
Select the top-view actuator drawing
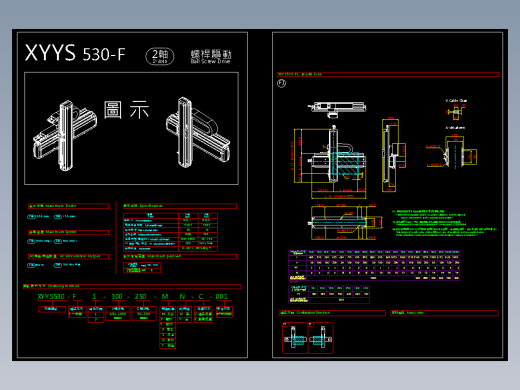(337, 109)
